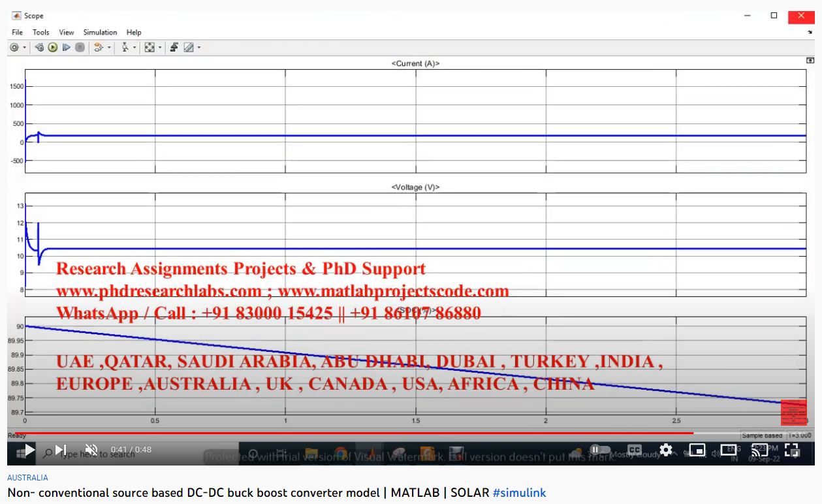Play the video
This screenshot has width=822, height=504.
click(29, 450)
